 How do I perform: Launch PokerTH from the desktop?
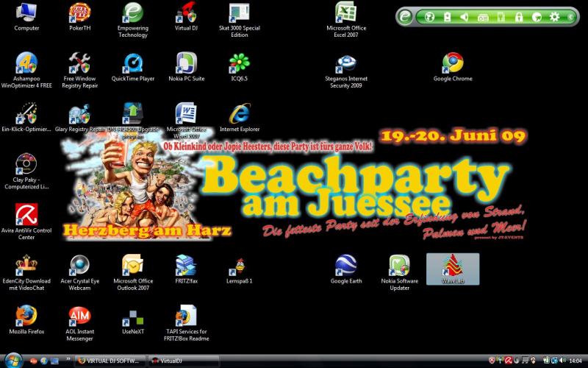coord(80,17)
